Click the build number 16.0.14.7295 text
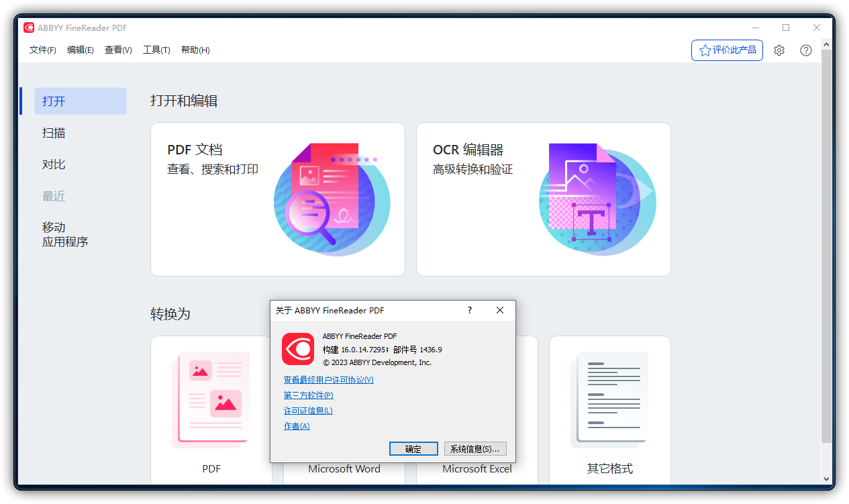Image resolution: width=849 pixels, height=504 pixels. 364,350
